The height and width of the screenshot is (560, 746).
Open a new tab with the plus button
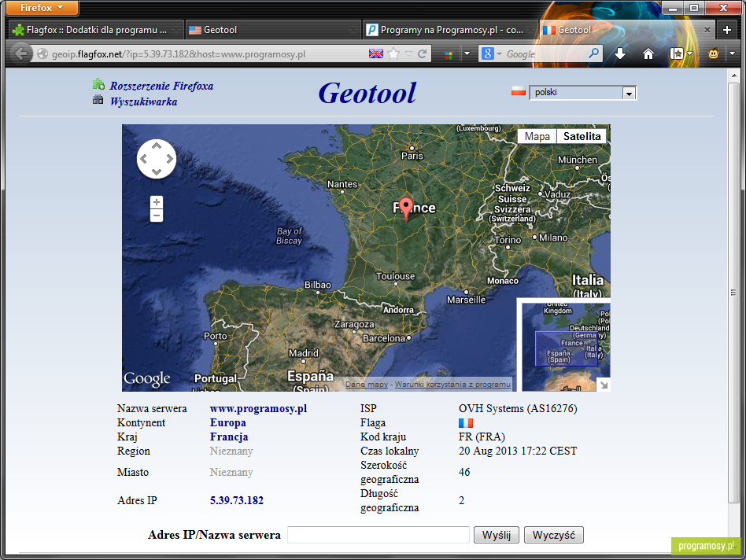click(726, 30)
